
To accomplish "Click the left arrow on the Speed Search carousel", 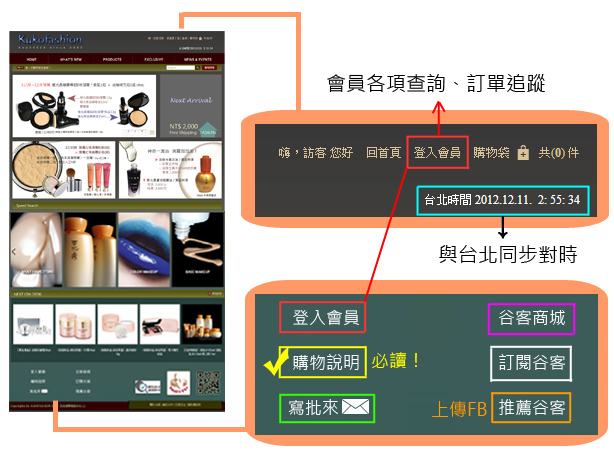I will 15,250.
